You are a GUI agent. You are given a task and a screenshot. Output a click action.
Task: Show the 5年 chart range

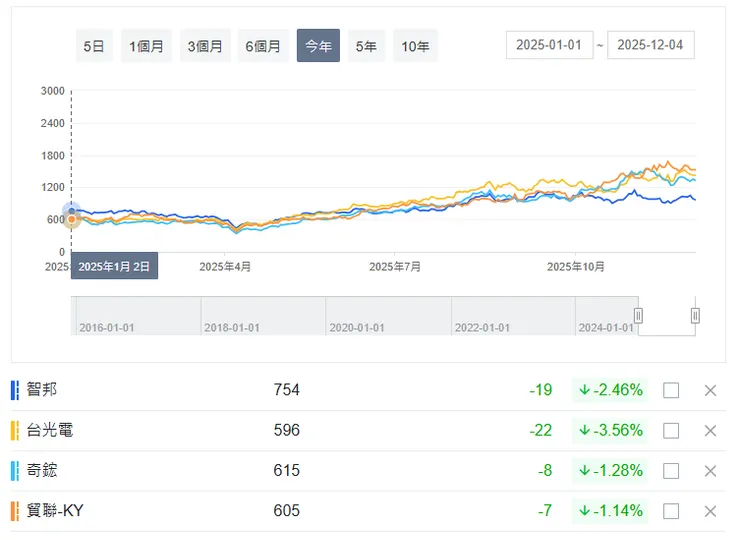pyautogui.click(x=366, y=46)
